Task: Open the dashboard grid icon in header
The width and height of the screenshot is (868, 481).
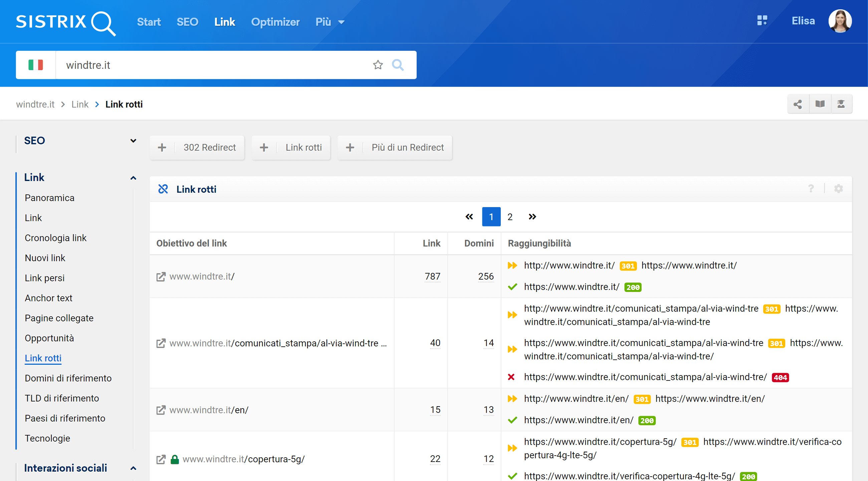Action: click(x=762, y=21)
